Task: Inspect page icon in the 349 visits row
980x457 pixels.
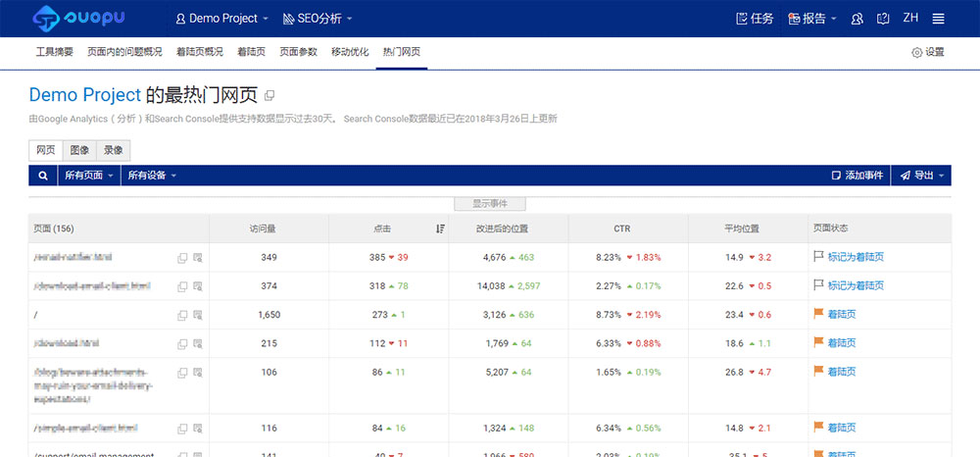Action: click(x=198, y=258)
